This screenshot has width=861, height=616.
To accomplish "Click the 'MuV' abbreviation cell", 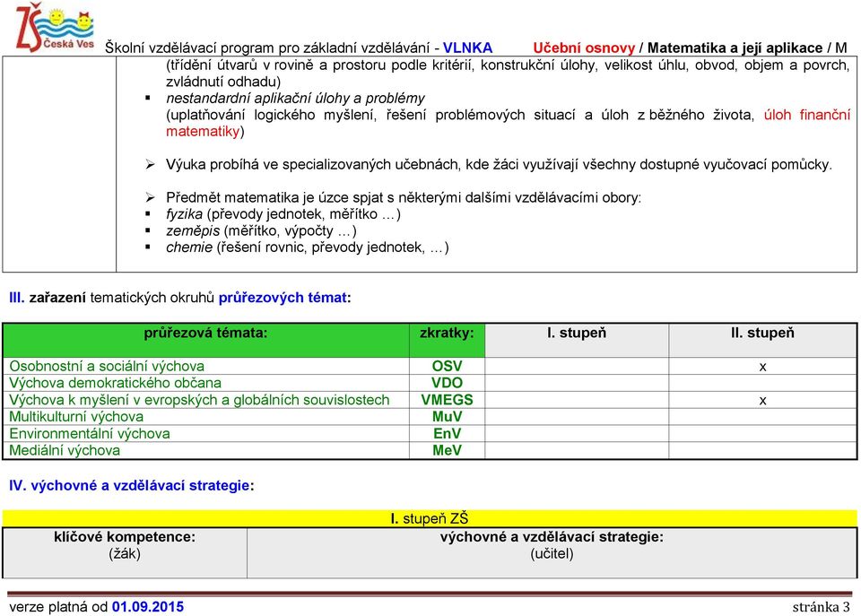I will point(447,417).
